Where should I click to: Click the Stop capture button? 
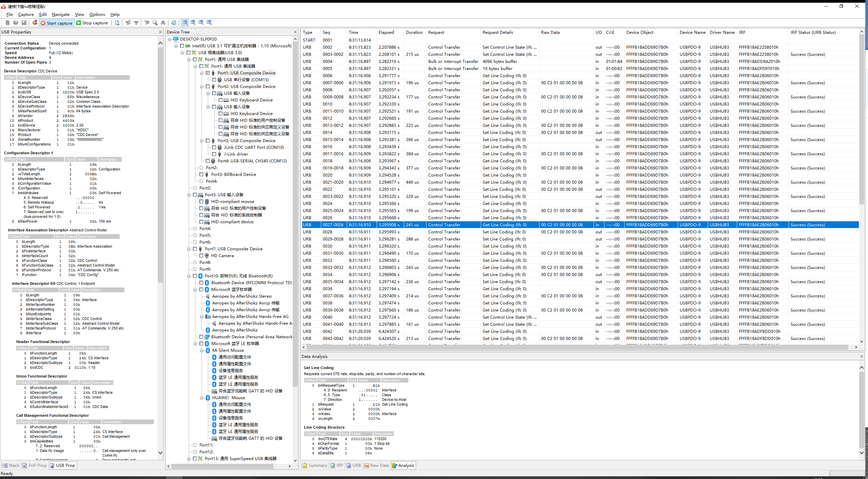tap(92, 23)
